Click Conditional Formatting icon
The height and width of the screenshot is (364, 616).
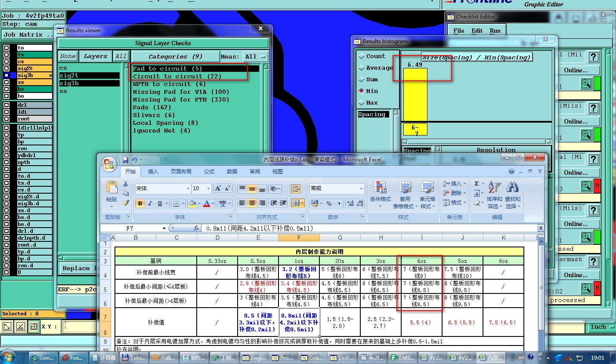[380, 188]
